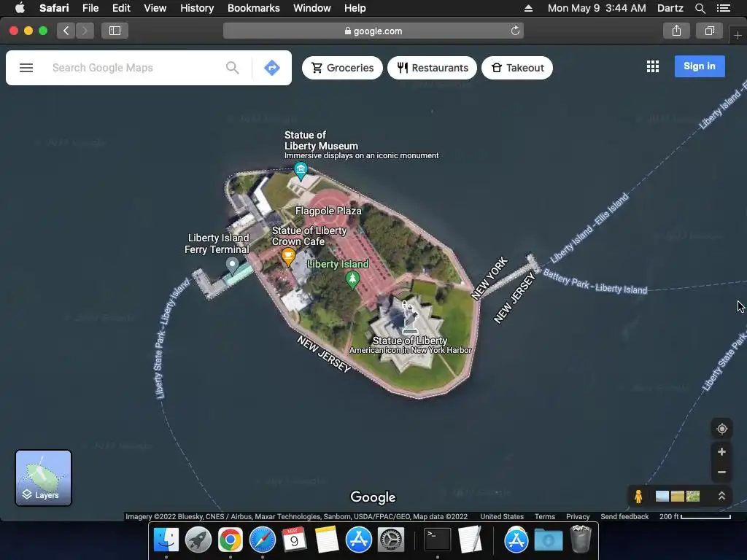747x560 pixels.
Task: Open the Privacy link
Action: pyautogui.click(x=578, y=517)
